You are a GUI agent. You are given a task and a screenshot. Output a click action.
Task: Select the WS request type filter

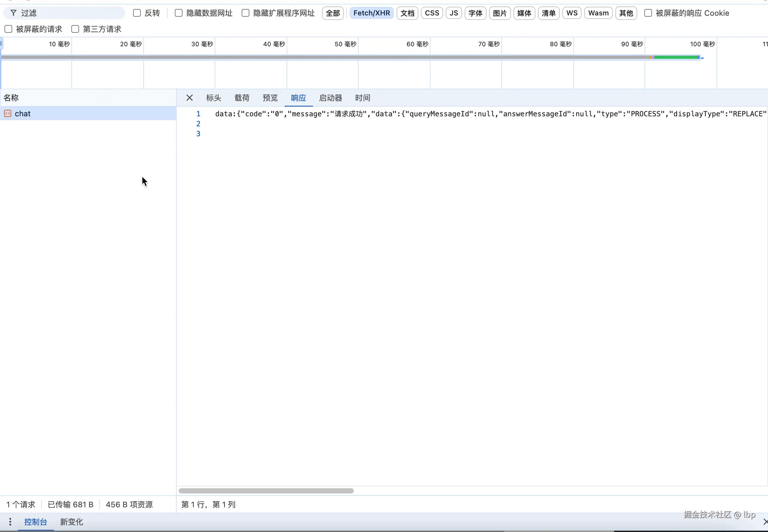coord(572,13)
